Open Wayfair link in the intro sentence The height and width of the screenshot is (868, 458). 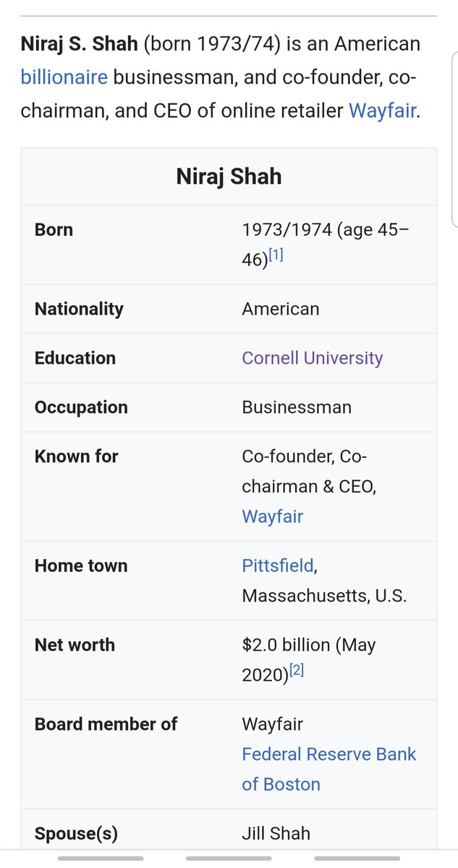click(x=382, y=111)
